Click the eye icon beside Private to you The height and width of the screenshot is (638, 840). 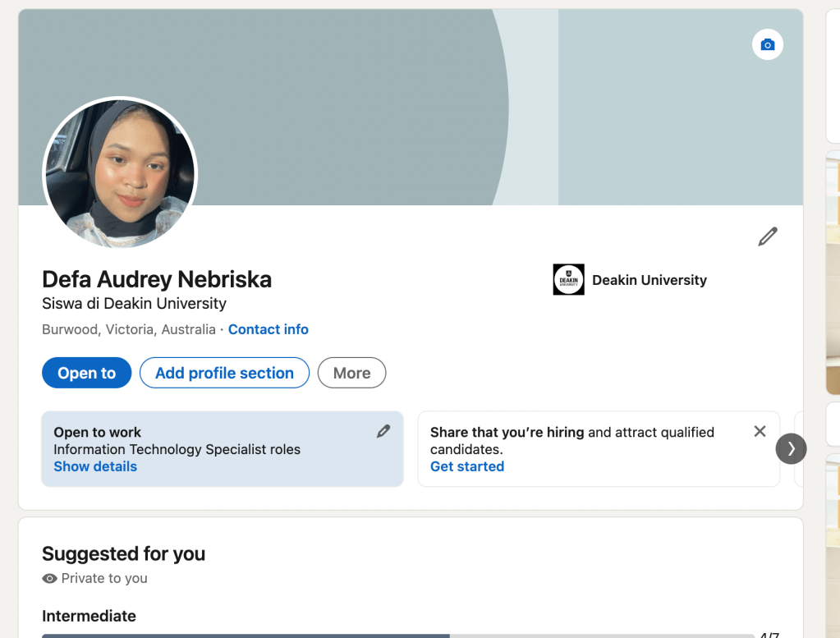click(x=49, y=578)
